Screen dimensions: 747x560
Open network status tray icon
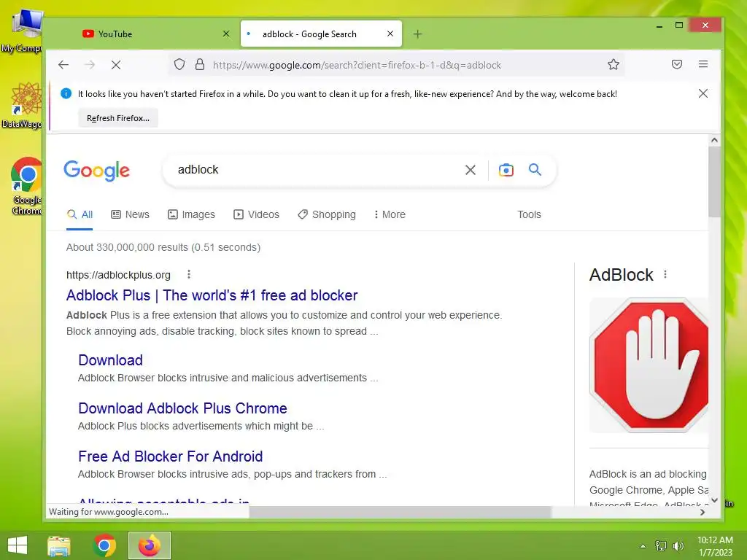661,546
